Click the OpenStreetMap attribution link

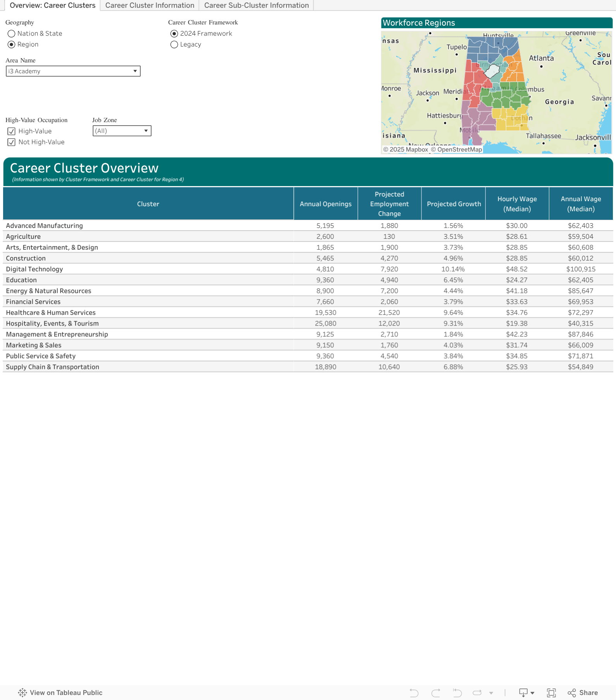[457, 150]
